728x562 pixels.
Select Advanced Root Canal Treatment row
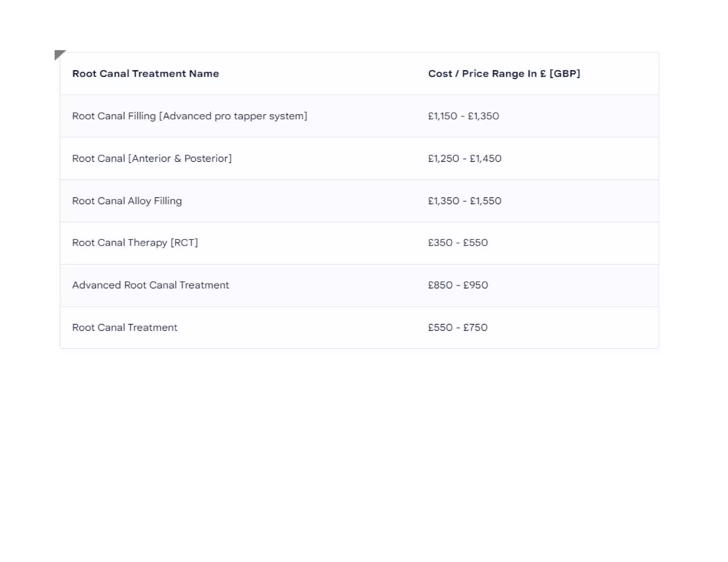coord(150,285)
